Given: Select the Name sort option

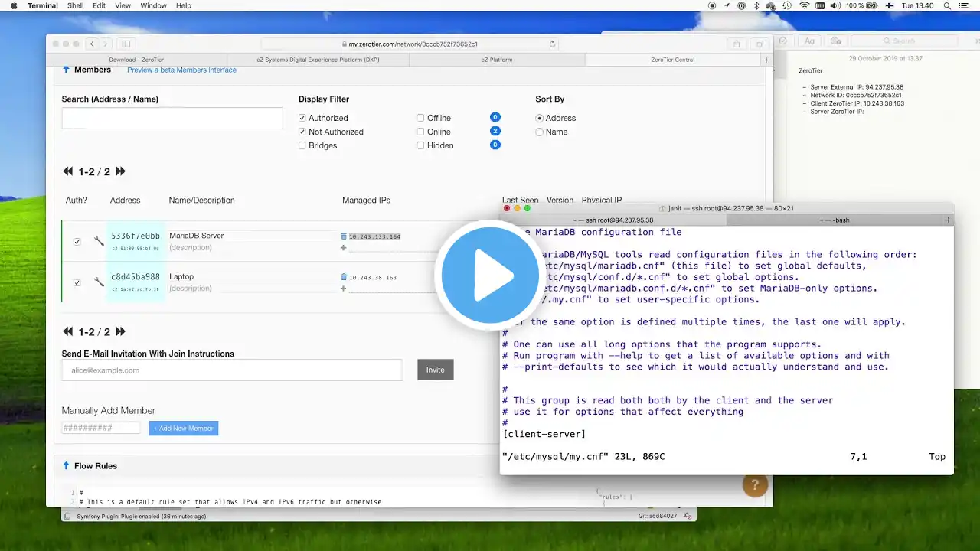Looking at the screenshot, I should [x=540, y=132].
